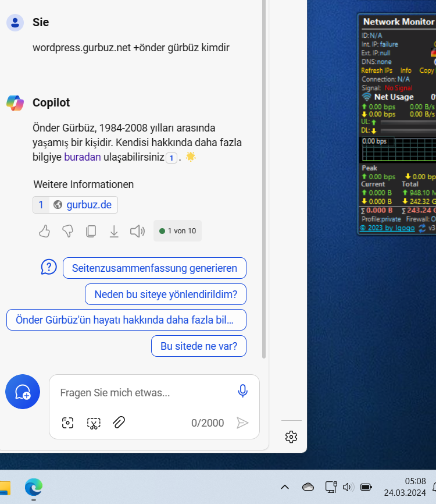Check the battery tray icon
This screenshot has width=436, height=504.
366,487
